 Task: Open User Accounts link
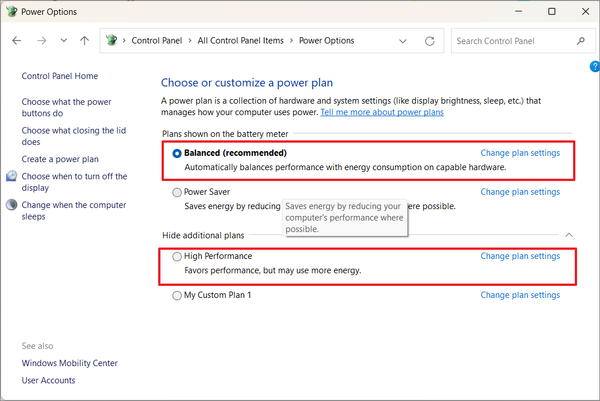tap(48, 380)
